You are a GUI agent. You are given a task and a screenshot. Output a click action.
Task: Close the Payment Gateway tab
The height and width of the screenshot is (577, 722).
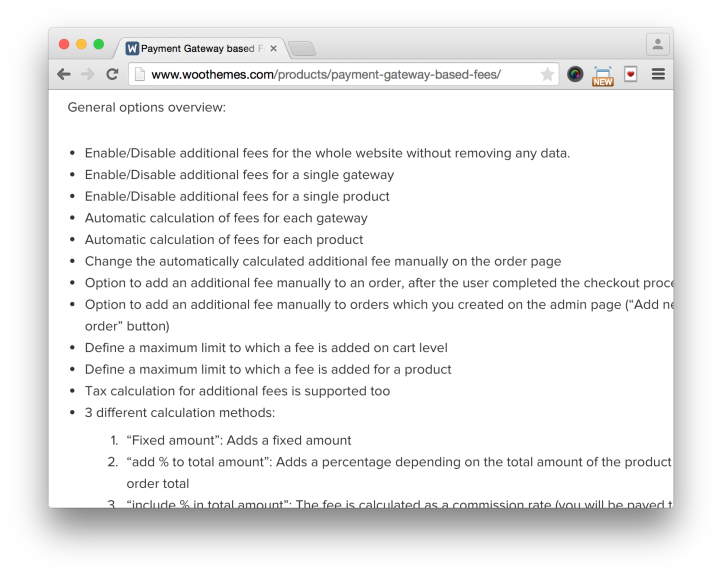point(274,48)
